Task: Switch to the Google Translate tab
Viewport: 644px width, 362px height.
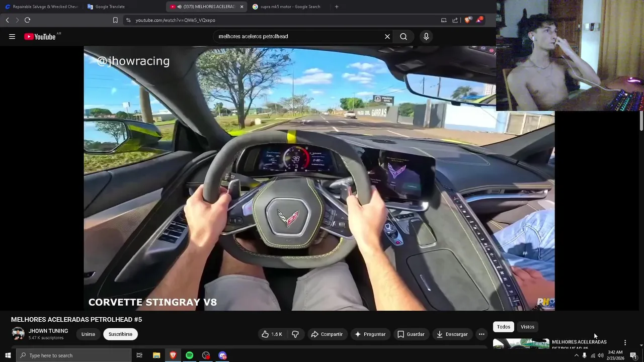Action: coord(123,7)
